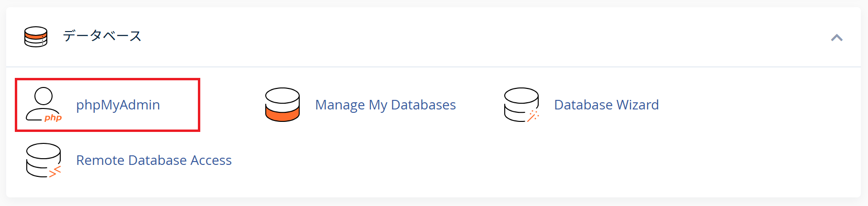
Task: Open the phpMyAdmin link
Action: tap(118, 105)
